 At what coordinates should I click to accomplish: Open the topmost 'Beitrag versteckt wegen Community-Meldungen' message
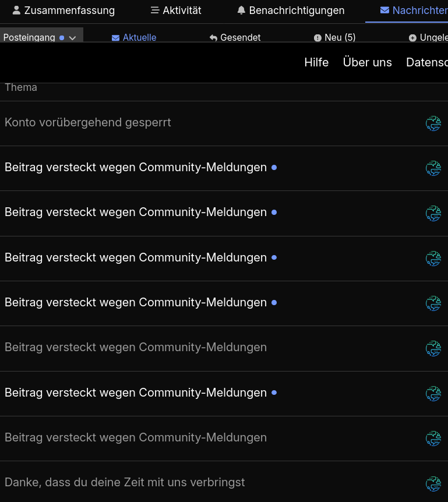coord(136,168)
